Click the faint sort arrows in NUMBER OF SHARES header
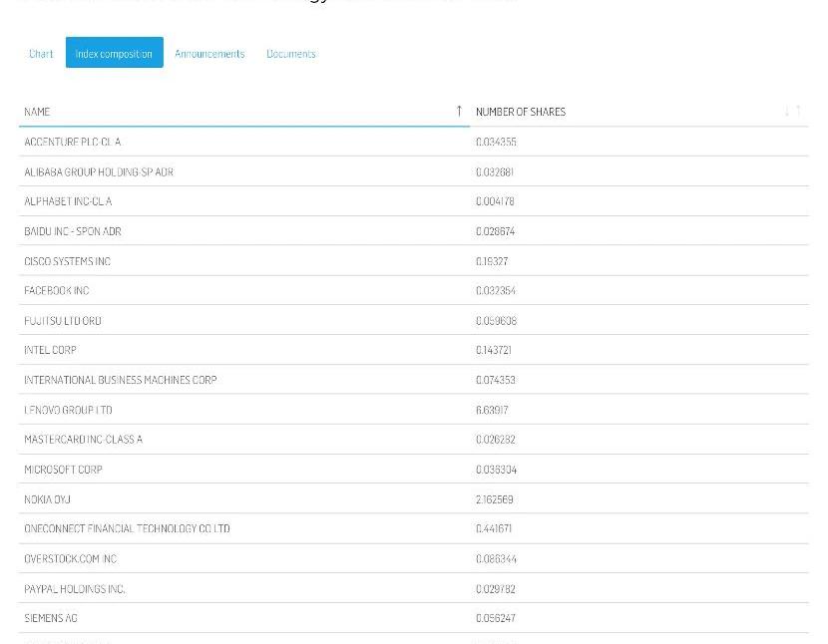 point(793,111)
